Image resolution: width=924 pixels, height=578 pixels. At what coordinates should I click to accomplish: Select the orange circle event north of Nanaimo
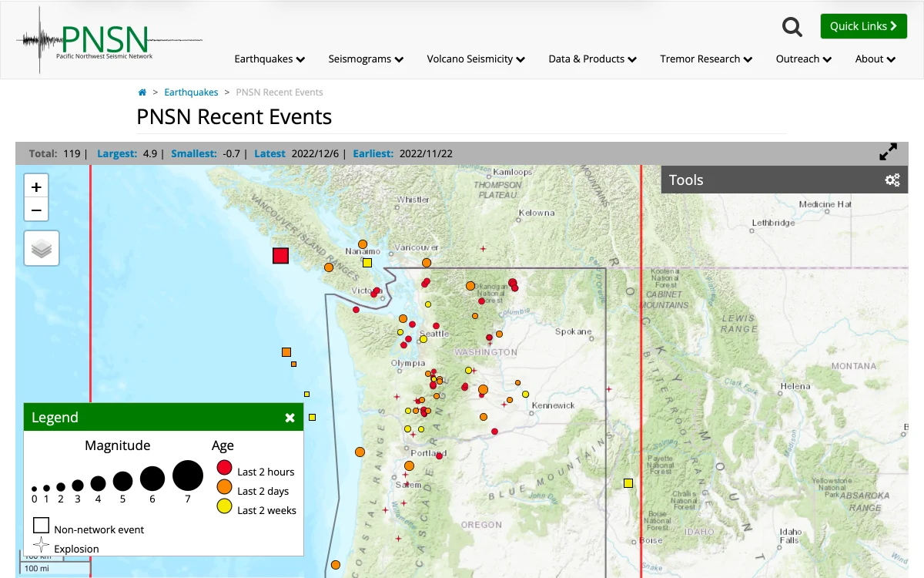pos(363,244)
